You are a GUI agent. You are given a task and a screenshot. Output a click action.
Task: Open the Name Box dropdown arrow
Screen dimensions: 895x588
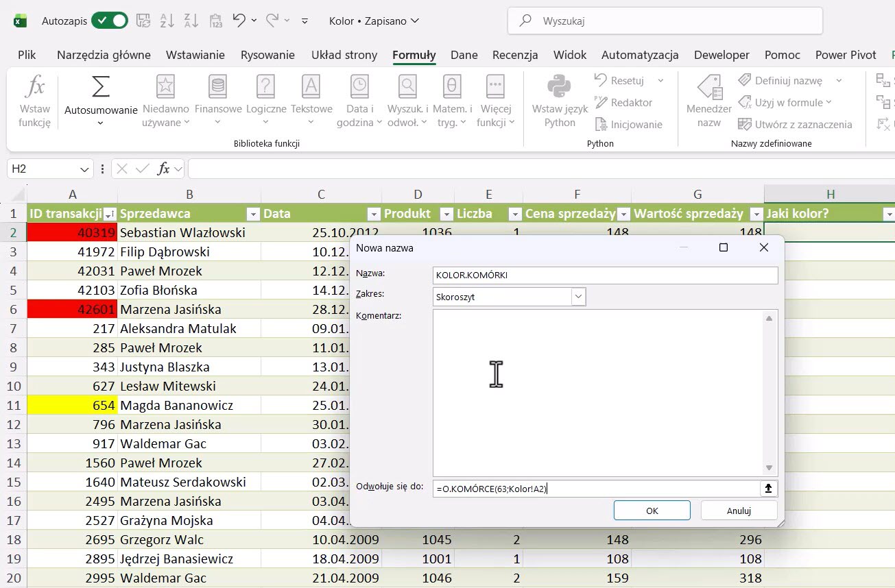point(85,169)
